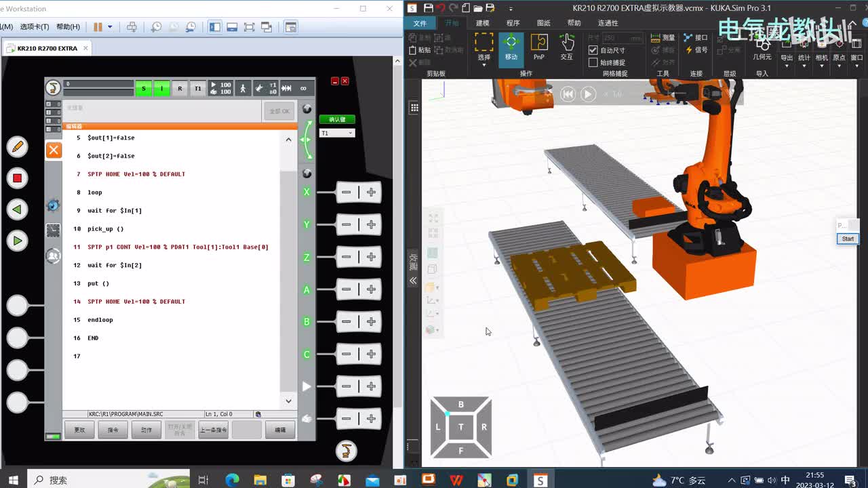This screenshot has width=868, height=488.
Task: Click the Geometry import icon
Action: (762, 47)
